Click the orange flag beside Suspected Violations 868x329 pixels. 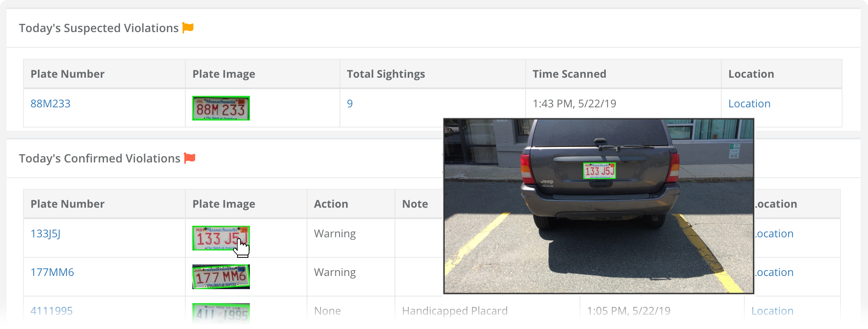pos(188,28)
